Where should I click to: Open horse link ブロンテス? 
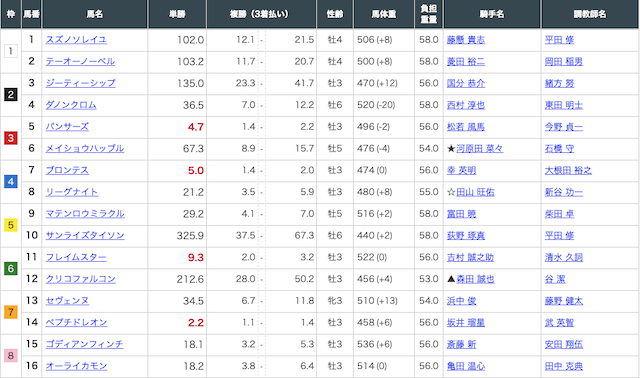pos(67,170)
